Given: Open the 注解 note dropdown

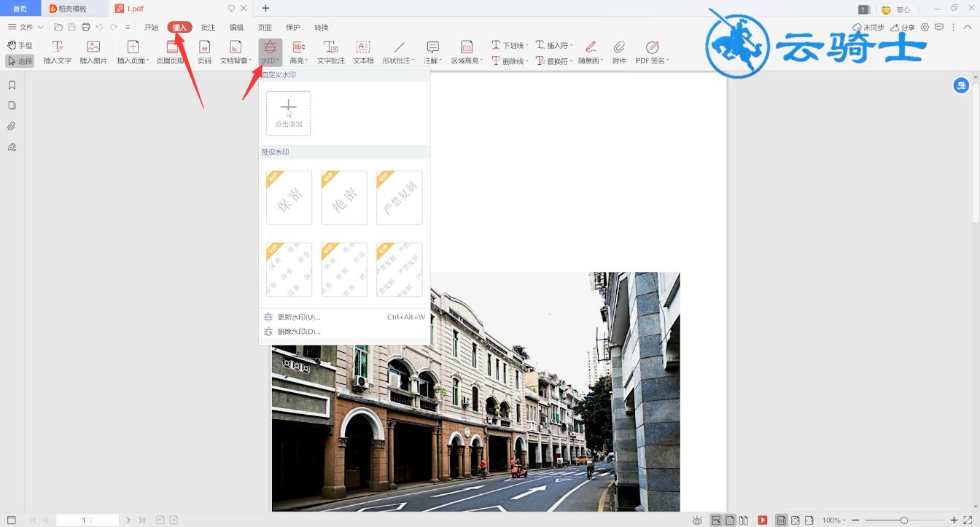Looking at the screenshot, I should (x=433, y=52).
